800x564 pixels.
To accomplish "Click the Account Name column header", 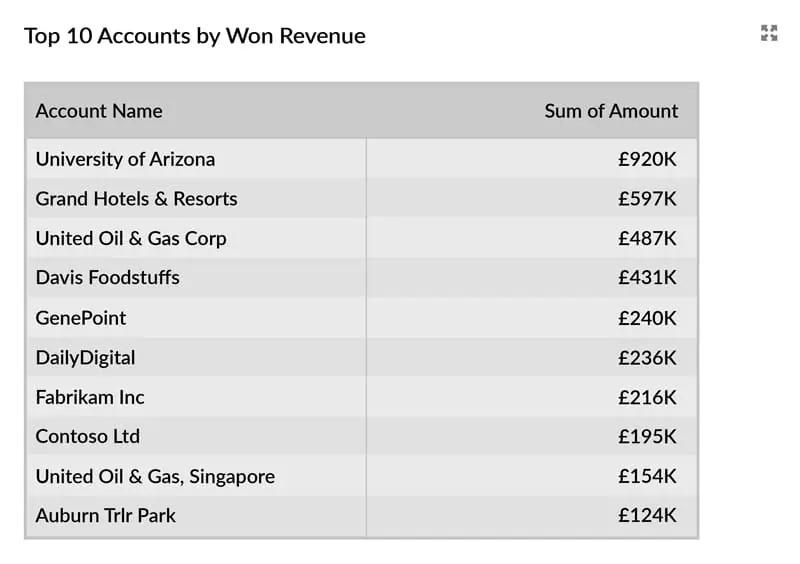I will click(99, 111).
